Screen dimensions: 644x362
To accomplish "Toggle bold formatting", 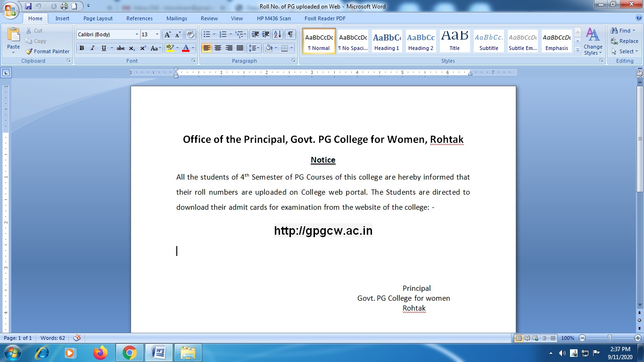I will tap(82, 48).
